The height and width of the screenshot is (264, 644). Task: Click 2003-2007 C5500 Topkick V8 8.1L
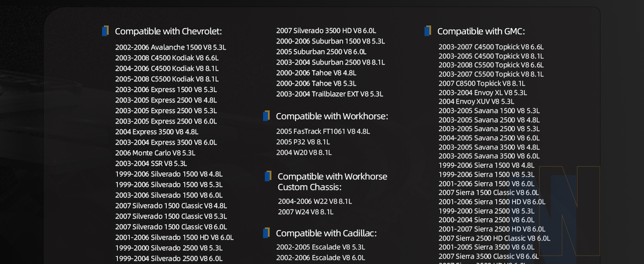point(491,74)
